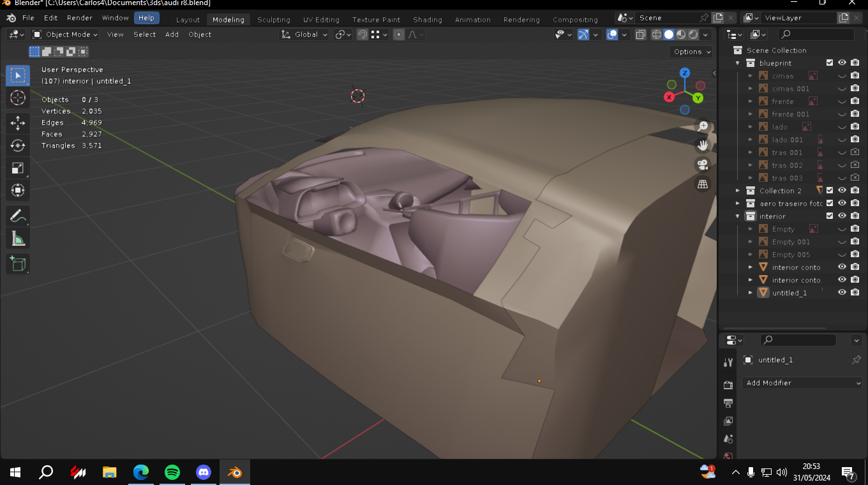
Task: Open the File menu
Action: (x=28, y=18)
